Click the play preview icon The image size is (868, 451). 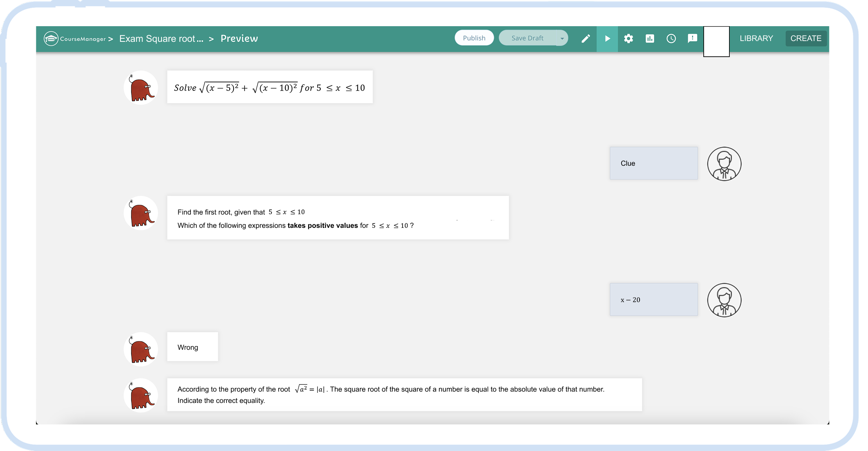coord(607,38)
